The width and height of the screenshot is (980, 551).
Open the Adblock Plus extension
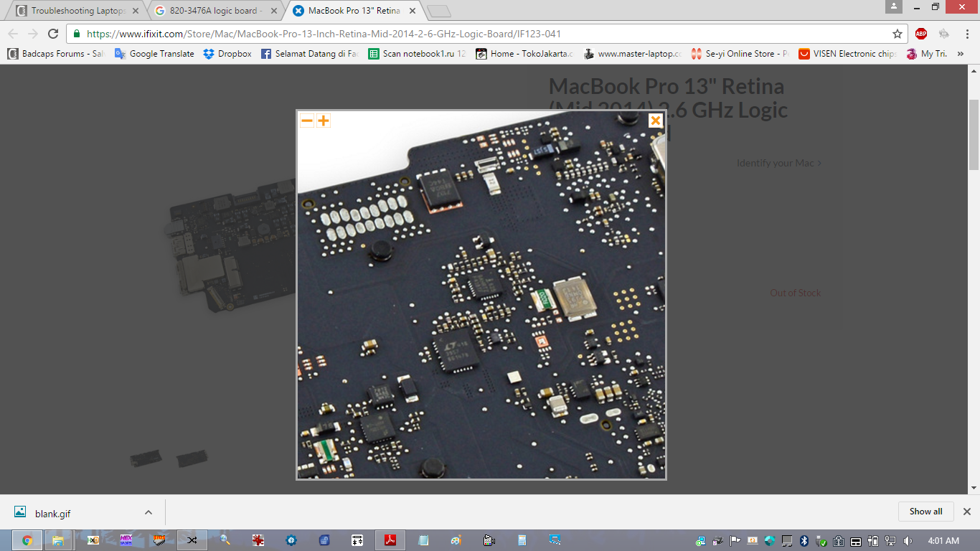pyautogui.click(x=921, y=34)
